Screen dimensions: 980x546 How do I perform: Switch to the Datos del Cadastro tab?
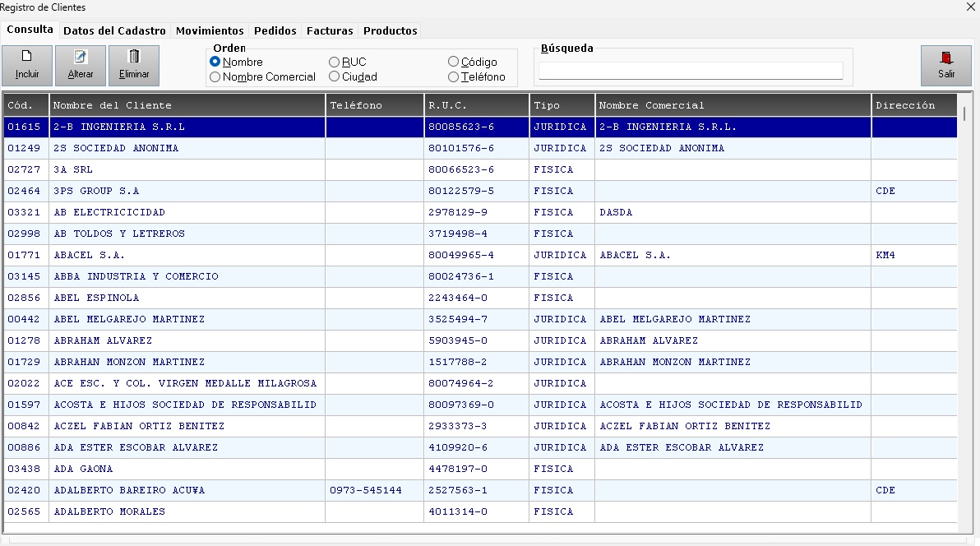113,30
